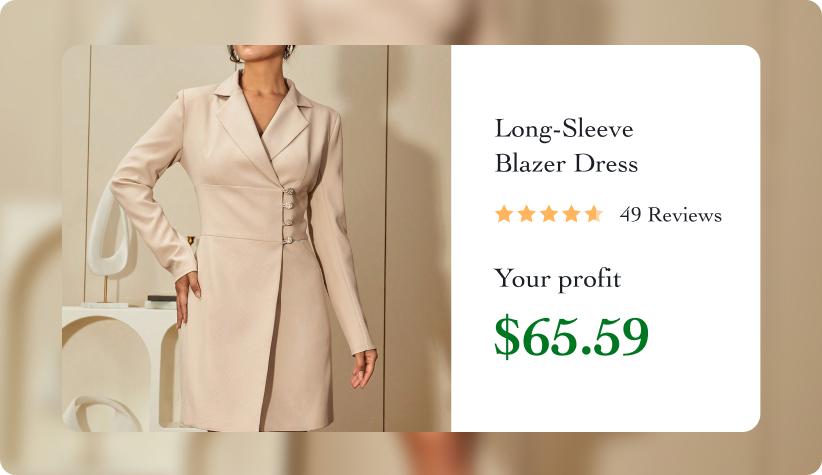Click the Blazer Dress title line
The width and height of the screenshot is (822, 475).
tap(566, 164)
